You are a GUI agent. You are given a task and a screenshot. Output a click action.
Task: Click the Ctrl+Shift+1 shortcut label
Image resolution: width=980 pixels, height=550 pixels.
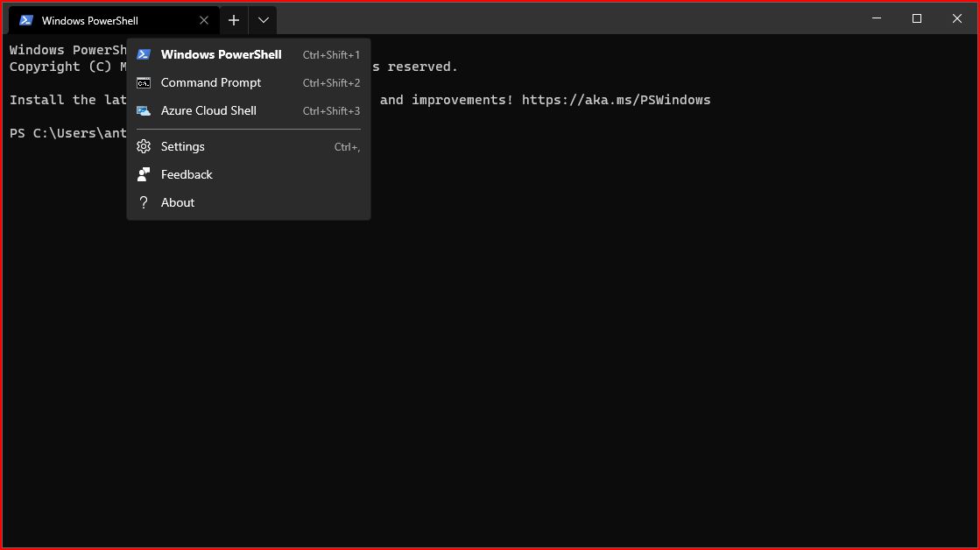click(x=331, y=55)
